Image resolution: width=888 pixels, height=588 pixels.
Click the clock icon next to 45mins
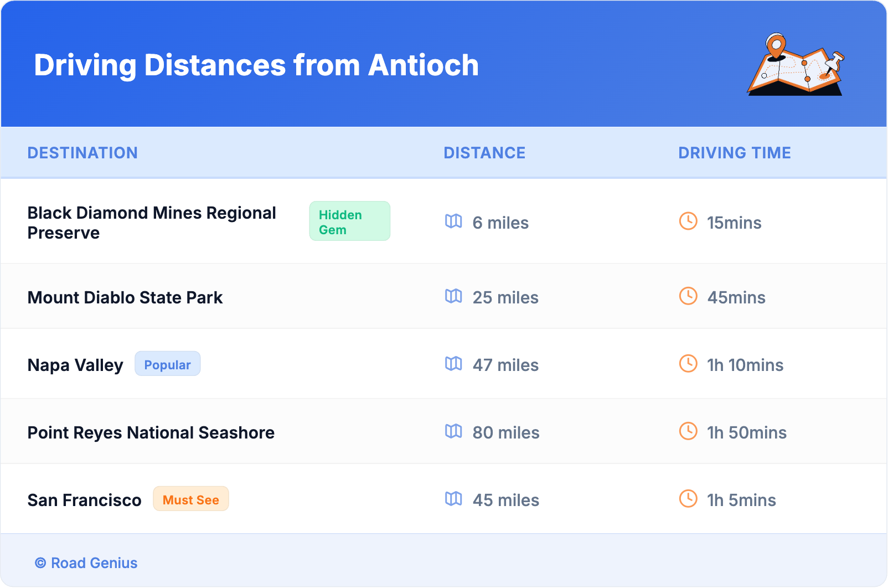688,296
